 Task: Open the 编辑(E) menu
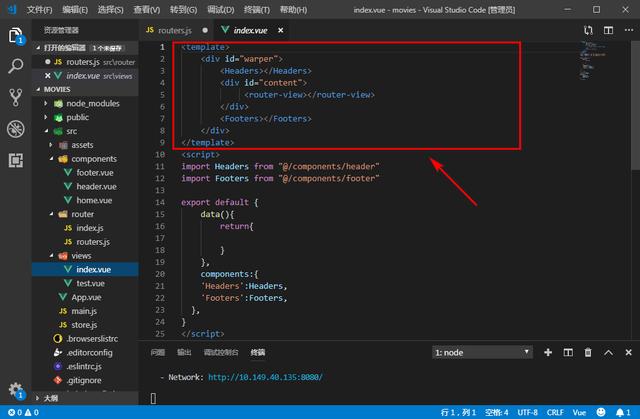click(x=75, y=10)
